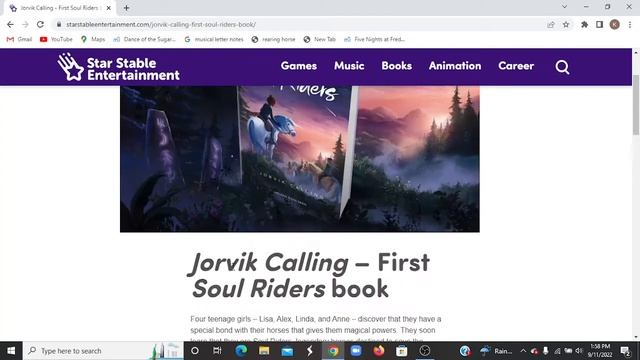Open the site search magnifier icon

point(562,67)
